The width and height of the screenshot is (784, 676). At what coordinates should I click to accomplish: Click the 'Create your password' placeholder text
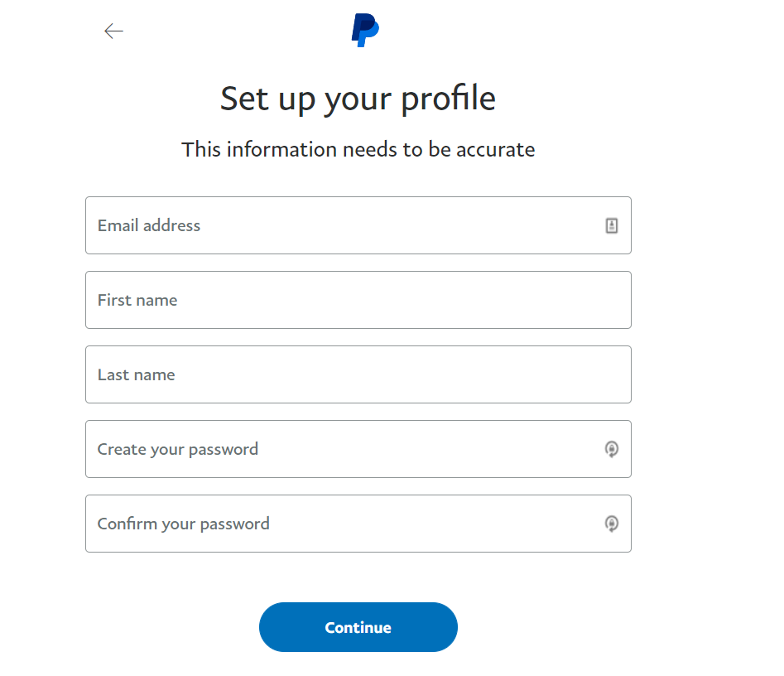(178, 450)
